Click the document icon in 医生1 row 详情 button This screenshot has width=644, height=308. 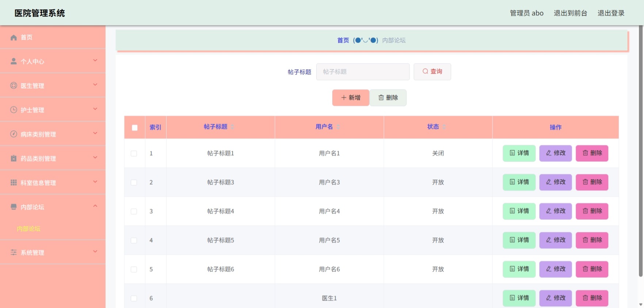point(512,298)
